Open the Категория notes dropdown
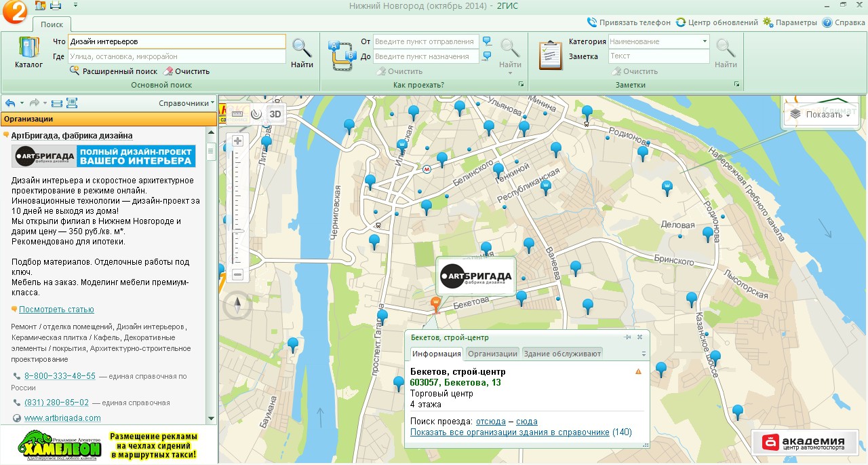Screen dimensions: 868x465 click(705, 41)
